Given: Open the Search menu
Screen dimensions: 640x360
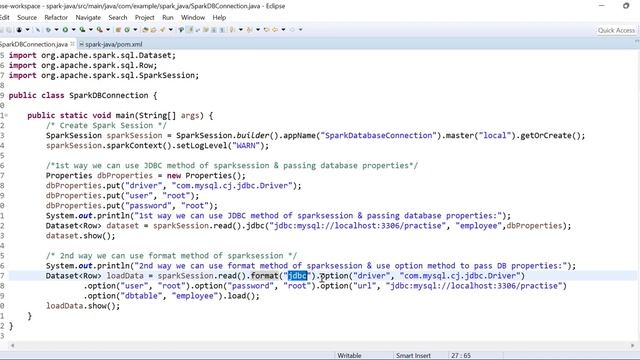Looking at the screenshot, I should click(118, 18).
